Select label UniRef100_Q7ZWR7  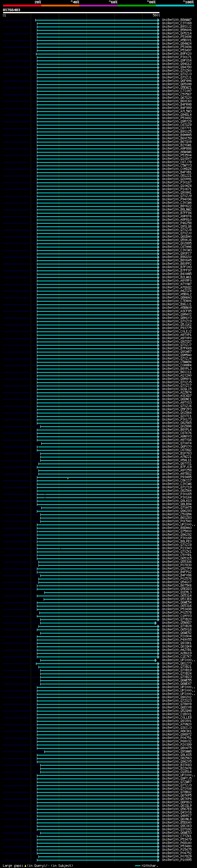click(x=177, y=782)
